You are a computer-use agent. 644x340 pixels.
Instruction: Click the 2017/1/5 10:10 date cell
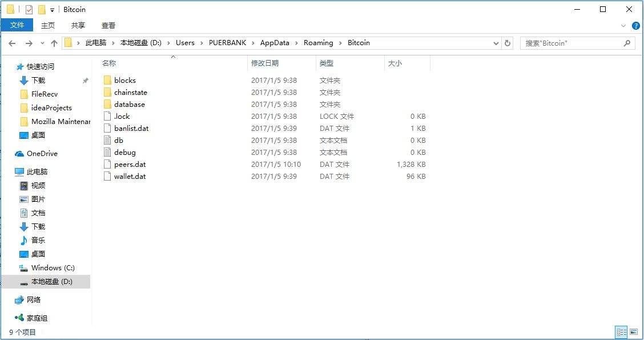point(276,165)
